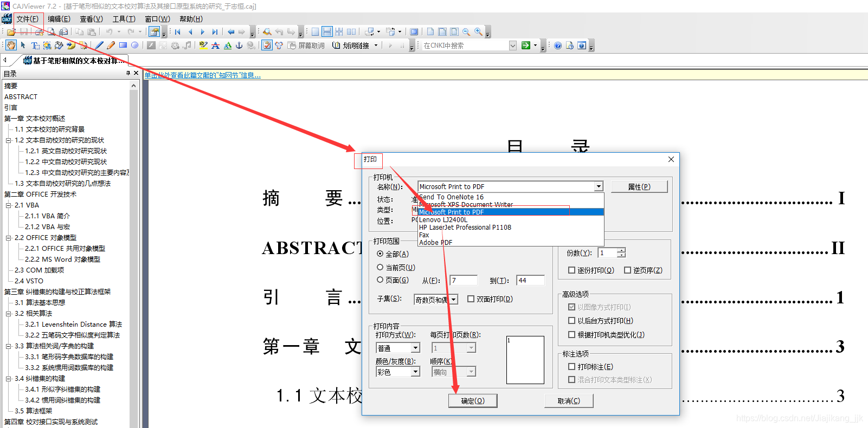Image resolution: width=868 pixels, height=428 pixels.
Task: Open the printer name dropdown arrow
Action: (x=599, y=186)
